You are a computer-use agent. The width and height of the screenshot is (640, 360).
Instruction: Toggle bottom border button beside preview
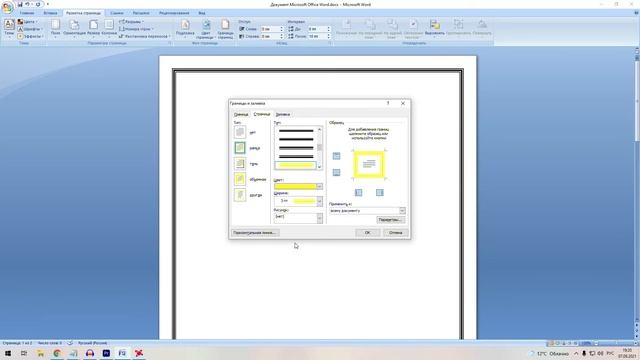point(336,172)
